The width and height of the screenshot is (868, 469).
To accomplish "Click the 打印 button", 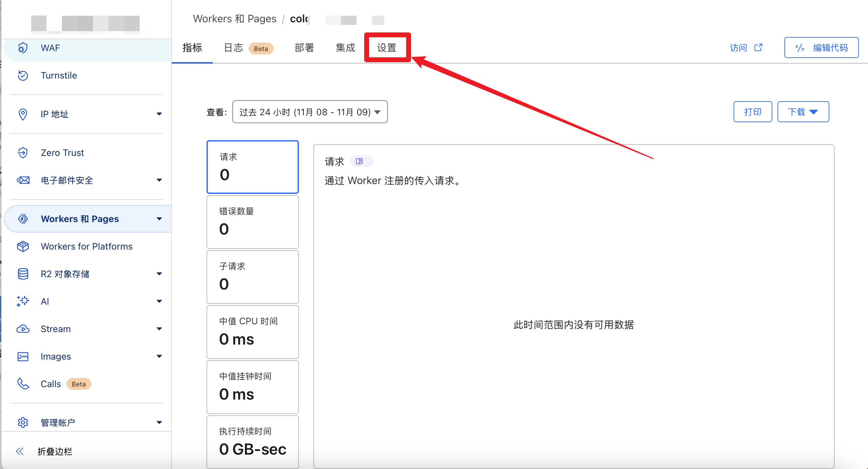I will 752,112.
